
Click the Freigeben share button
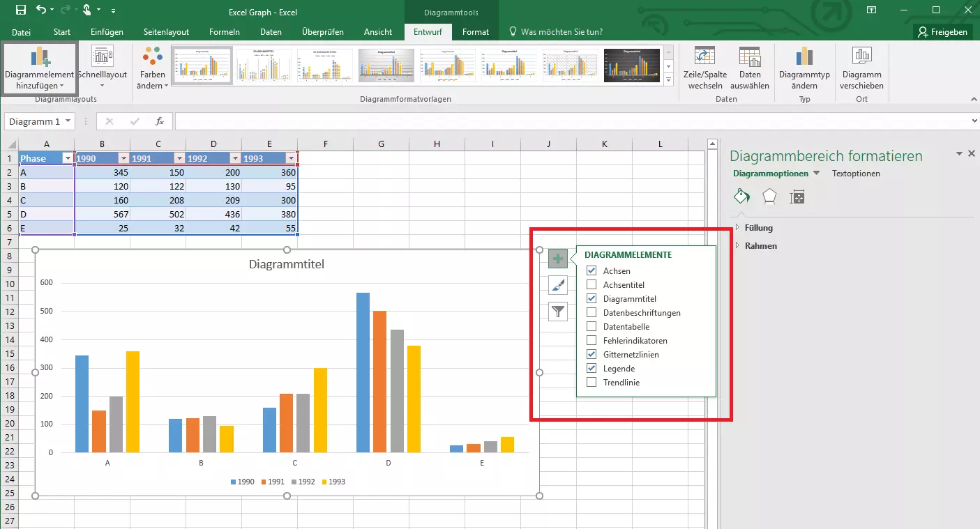tap(943, 32)
